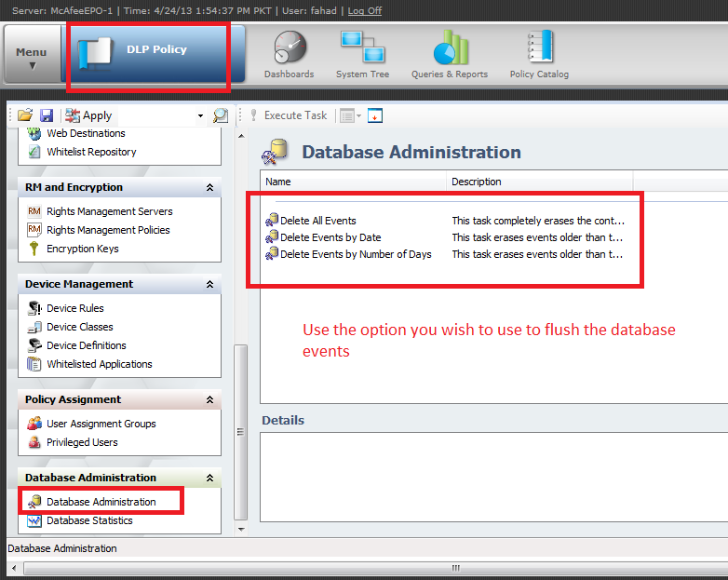
Task: Click the User Assignment Groups icon
Action: (34, 423)
